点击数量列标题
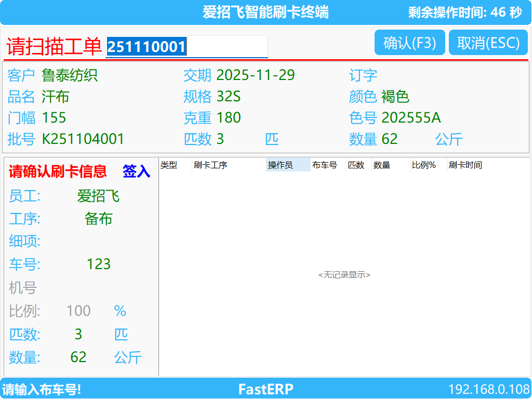The height and width of the screenshot is (399, 532). 383,165
